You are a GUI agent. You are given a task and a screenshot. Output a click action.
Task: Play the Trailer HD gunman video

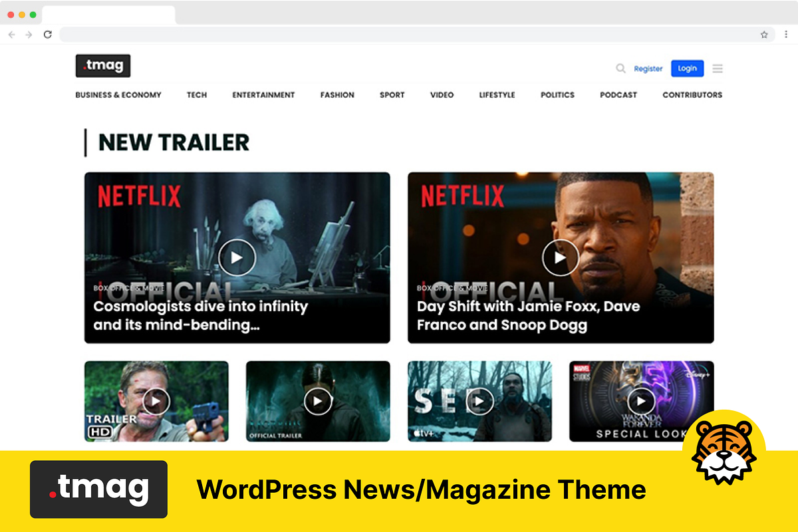[x=156, y=401]
